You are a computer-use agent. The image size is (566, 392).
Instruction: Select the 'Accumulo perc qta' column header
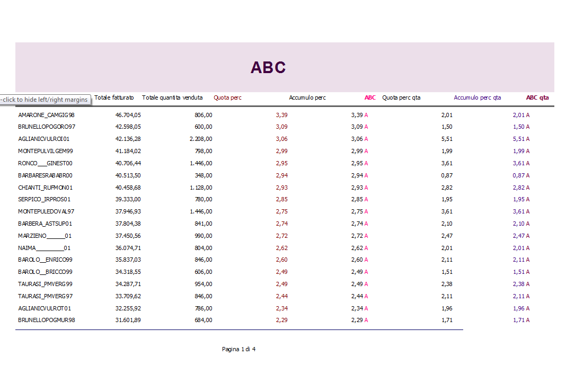477,97
